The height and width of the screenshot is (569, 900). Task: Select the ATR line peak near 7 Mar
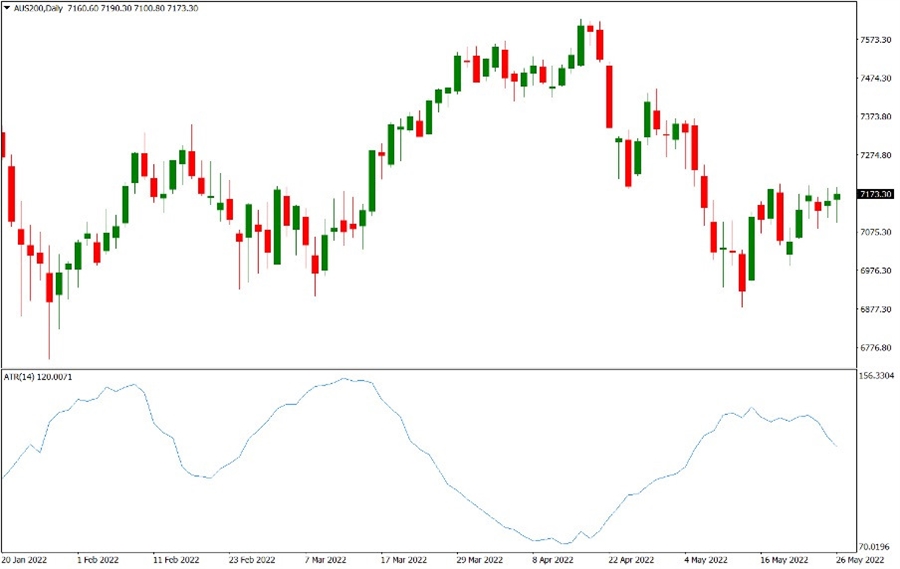coord(345,379)
